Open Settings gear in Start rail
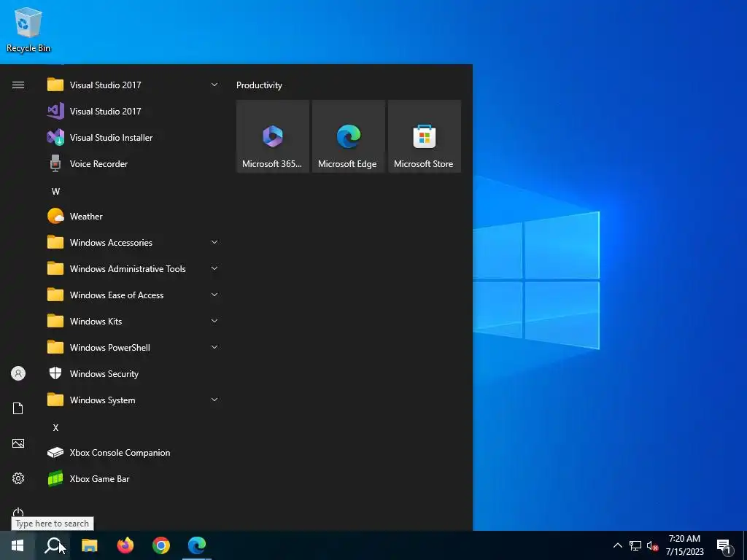The height and width of the screenshot is (560, 747). [18, 478]
